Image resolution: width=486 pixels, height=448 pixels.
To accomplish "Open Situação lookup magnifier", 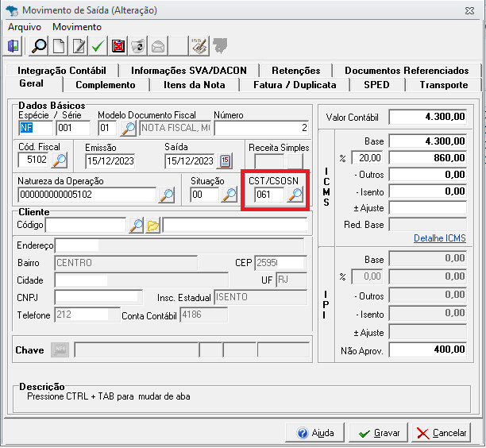I will [229, 195].
